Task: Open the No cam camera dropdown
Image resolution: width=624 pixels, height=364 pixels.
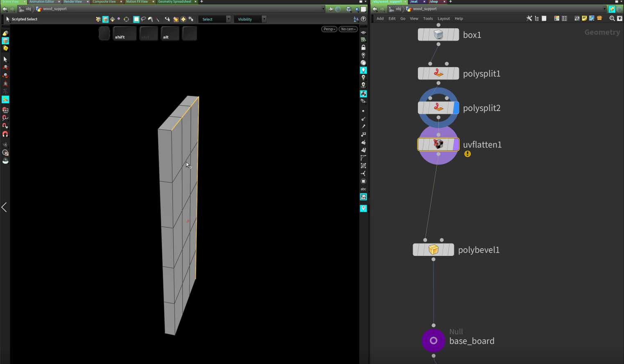Action: [x=348, y=29]
